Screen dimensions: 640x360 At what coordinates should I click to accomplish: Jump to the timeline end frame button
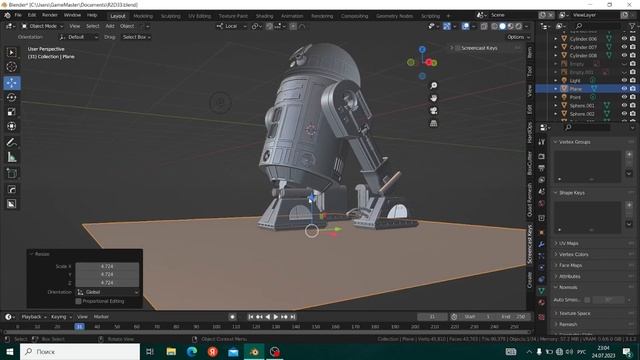pos(293,317)
